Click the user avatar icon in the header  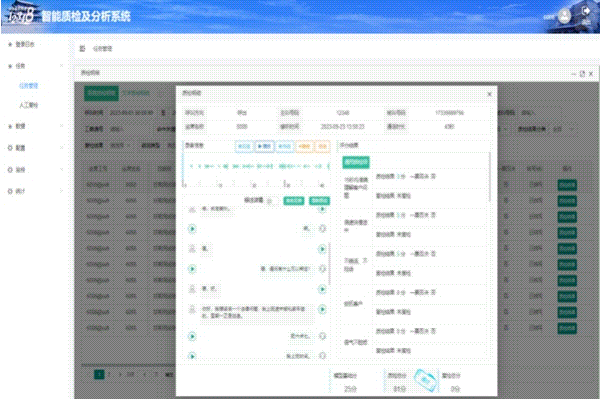click(564, 16)
